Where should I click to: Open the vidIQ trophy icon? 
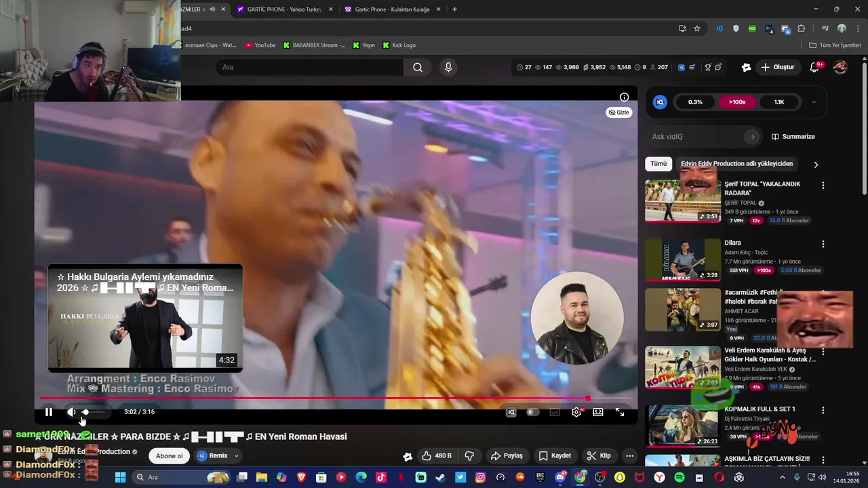coord(707,67)
